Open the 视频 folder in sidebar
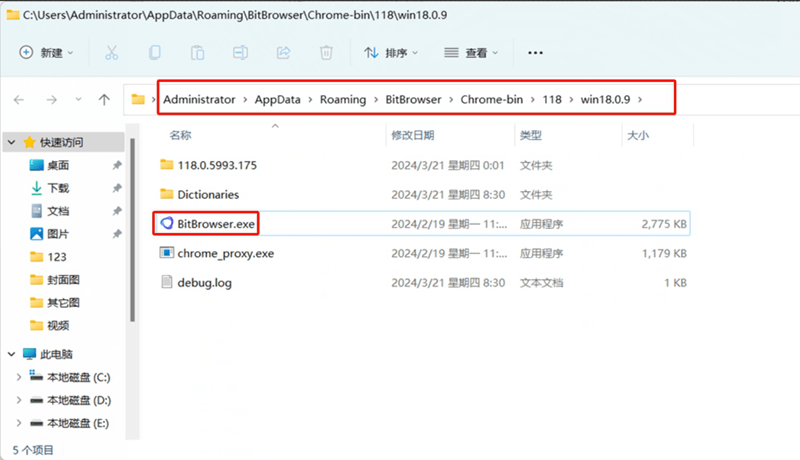Image resolution: width=800 pixels, height=460 pixels. [x=58, y=326]
